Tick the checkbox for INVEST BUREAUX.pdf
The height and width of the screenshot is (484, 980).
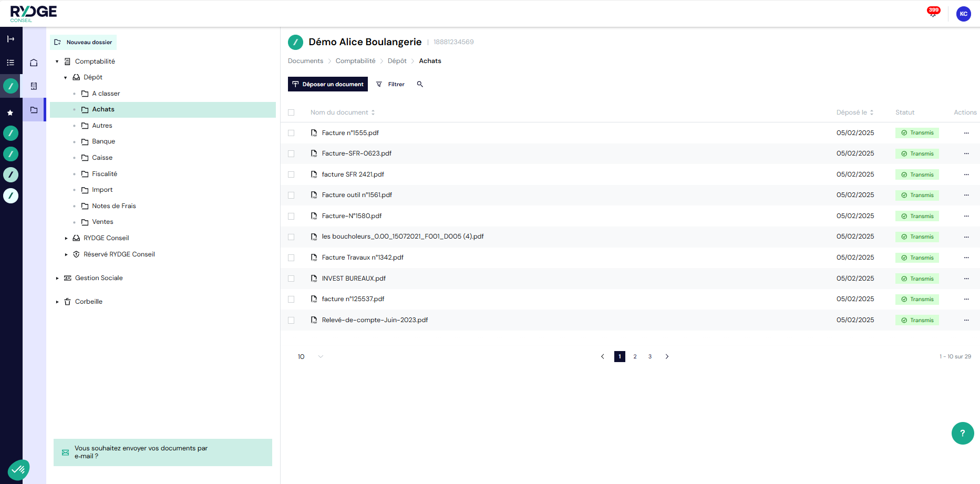coord(291,279)
